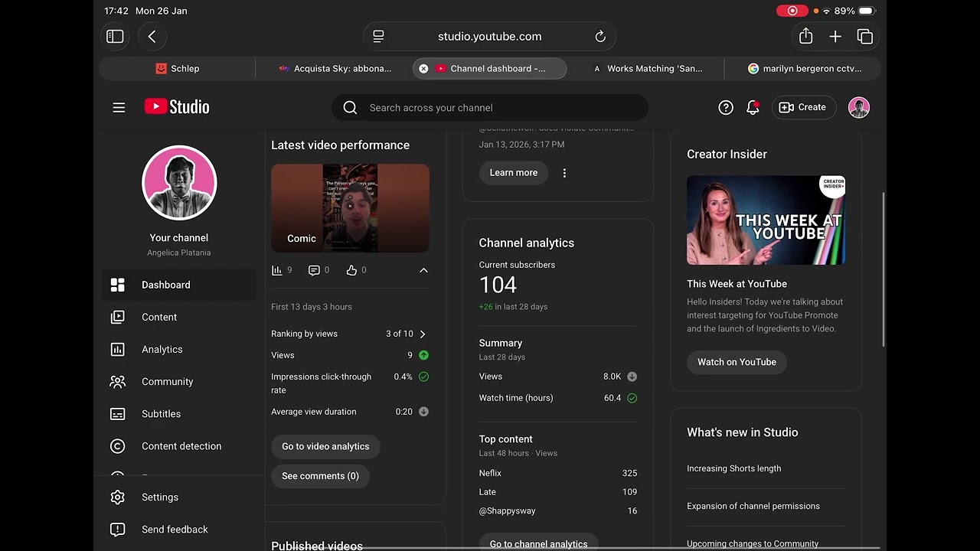Click the likes thumbs-up icon under video

coord(351,270)
